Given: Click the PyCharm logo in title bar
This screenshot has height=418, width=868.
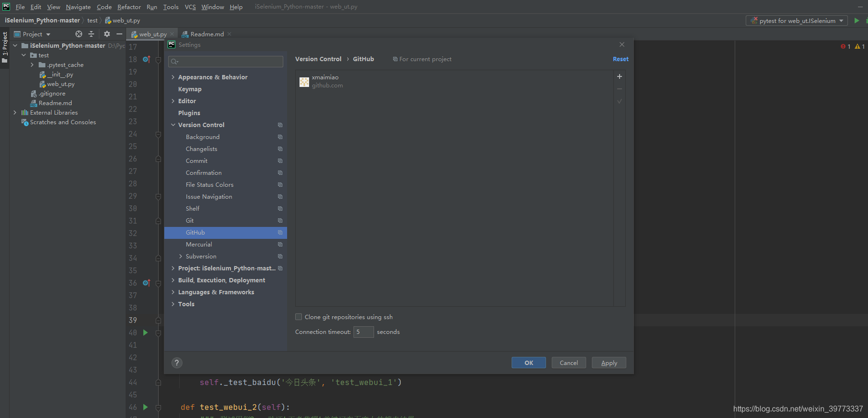Looking at the screenshot, I should pyautogui.click(x=6, y=7).
